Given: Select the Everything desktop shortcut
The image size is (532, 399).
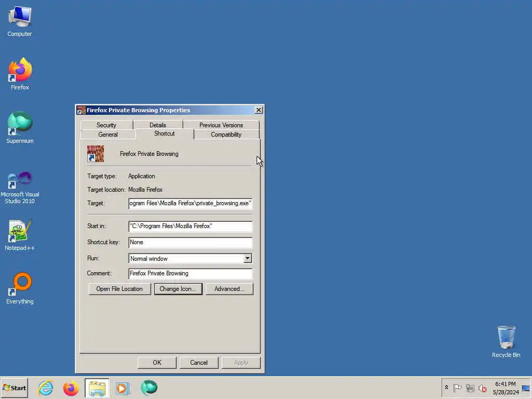Looking at the screenshot, I should pos(20,288).
